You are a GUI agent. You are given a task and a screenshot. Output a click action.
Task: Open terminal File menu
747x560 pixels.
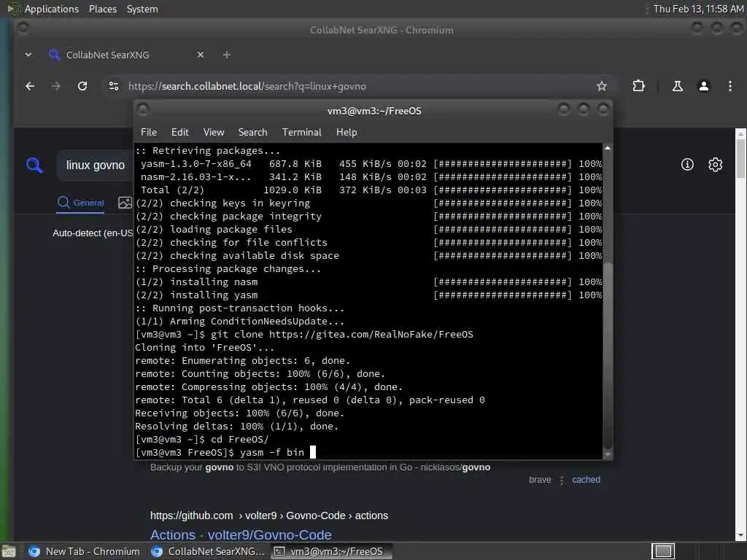[149, 133]
